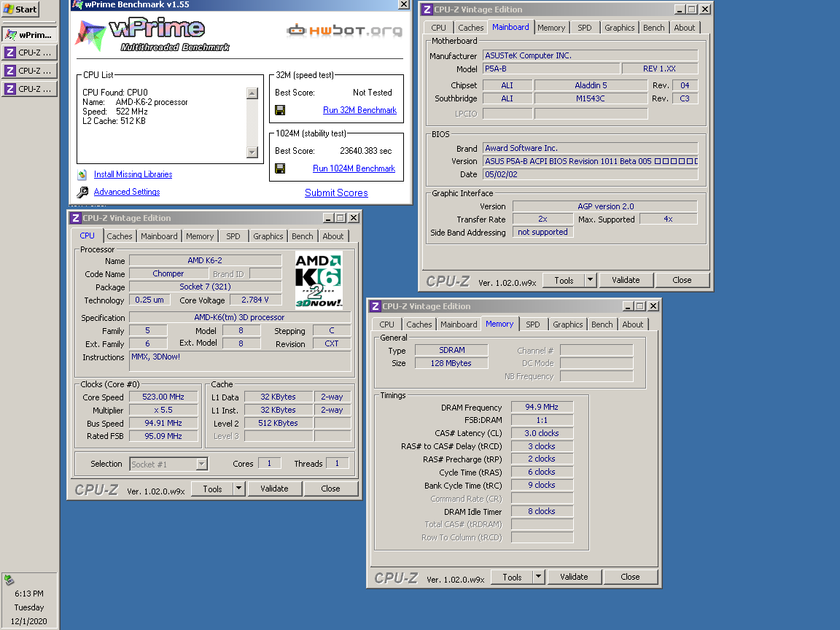840x630 pixels.
Task: Click the Z icon in Mainboard window title bar
Action: point(427,9)
